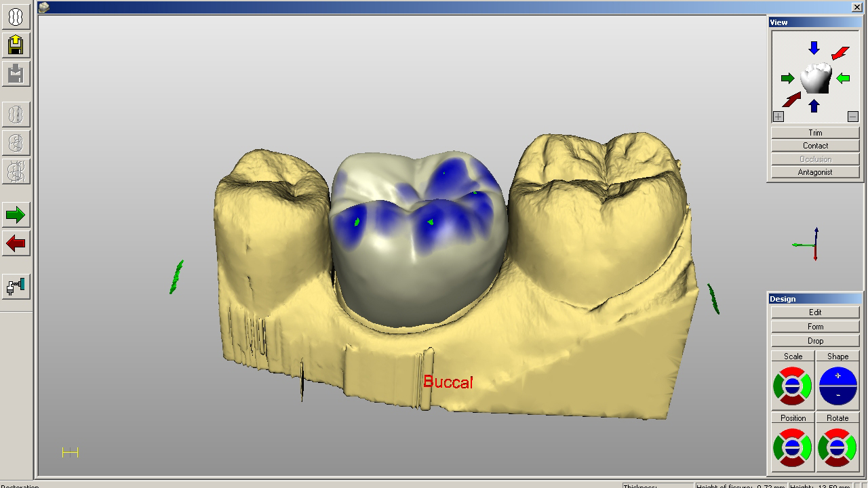Select the Form design tool button

pos(815,327)
